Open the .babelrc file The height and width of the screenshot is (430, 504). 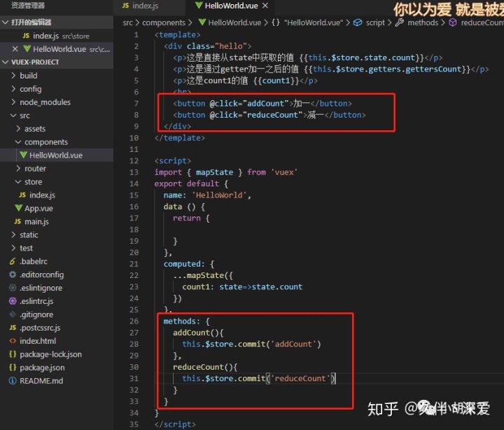point(57,261)
